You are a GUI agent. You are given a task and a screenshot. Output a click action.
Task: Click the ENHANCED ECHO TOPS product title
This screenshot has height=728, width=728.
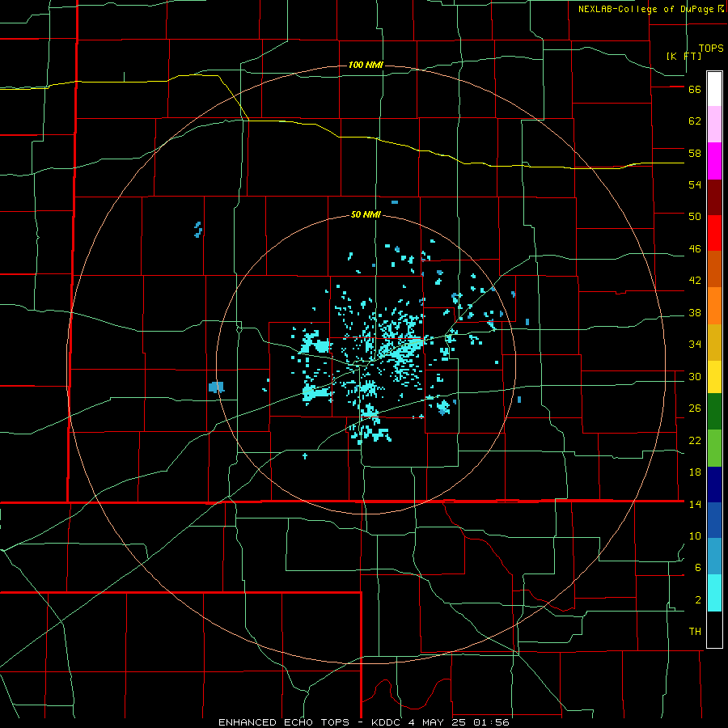pyautogui.click(x=286, y=722)
